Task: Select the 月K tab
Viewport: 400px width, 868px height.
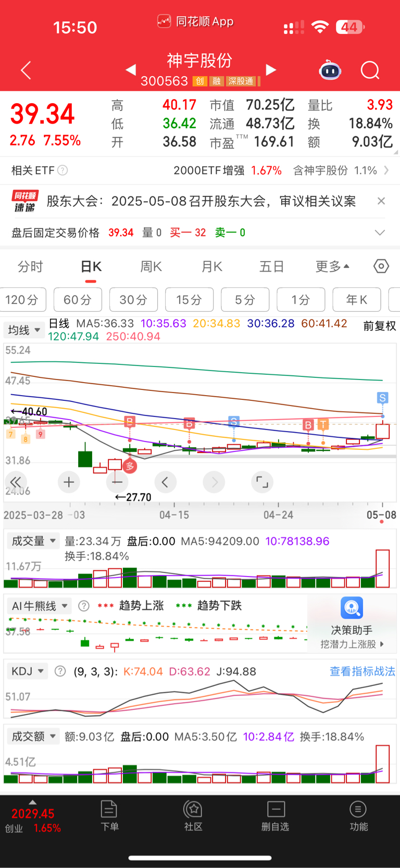Action: click(x=212, y=266)
